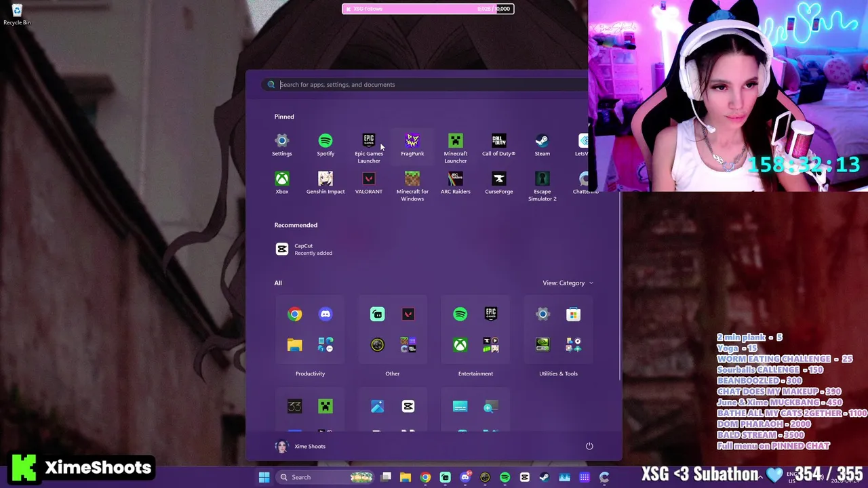
Task: Launch Escape Simulator 2
Action: pos(542,186)
